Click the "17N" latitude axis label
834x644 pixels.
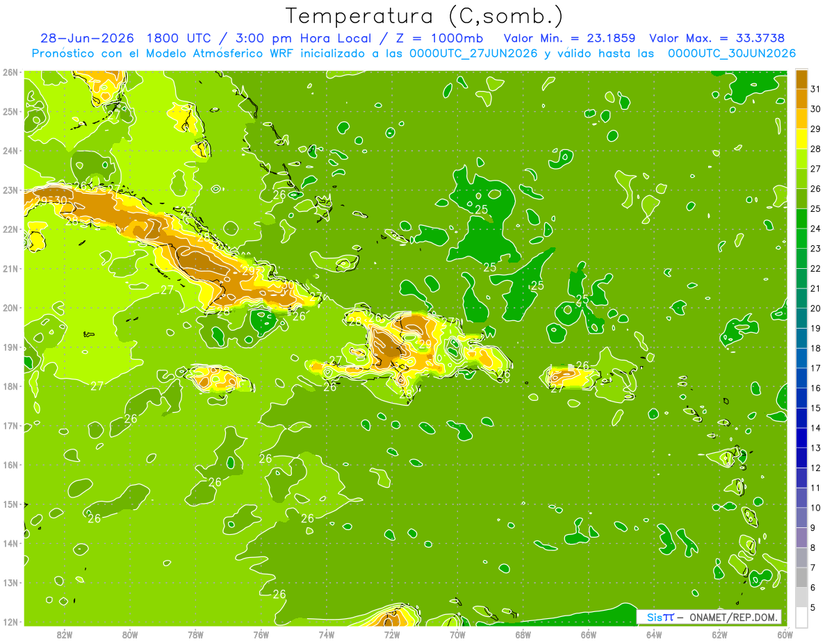(10, 425)
